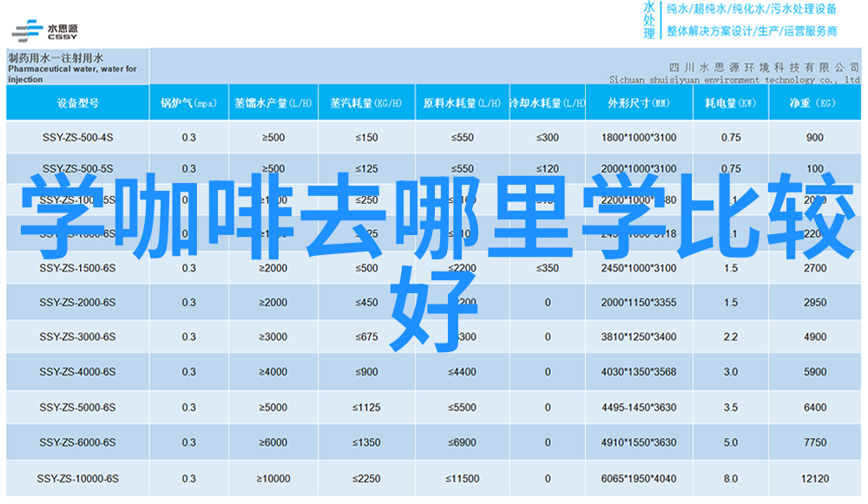Click the 四川水思源环境科技有限公司 company name
This screenshot has width=868, height=504.
[x=765, y=68]
